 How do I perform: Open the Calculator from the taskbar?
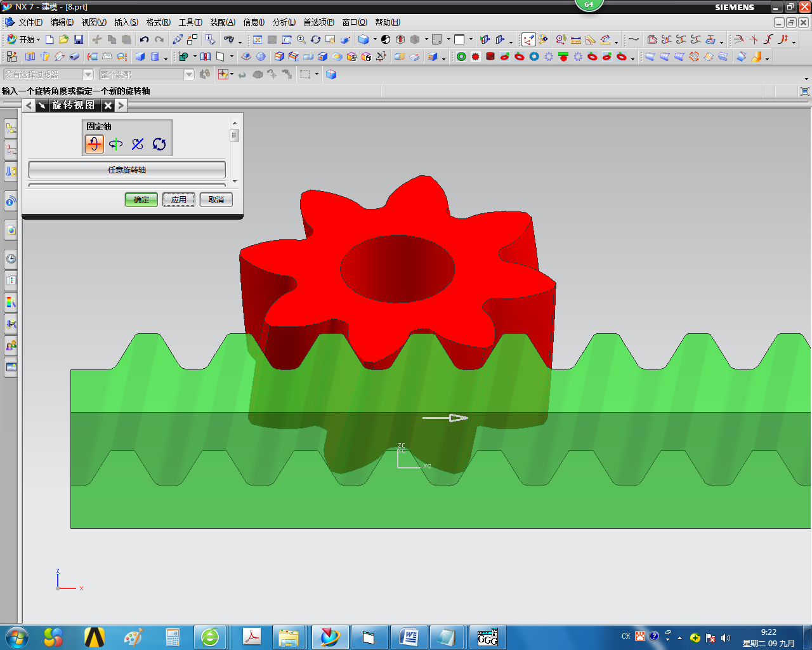coord(173,637)
